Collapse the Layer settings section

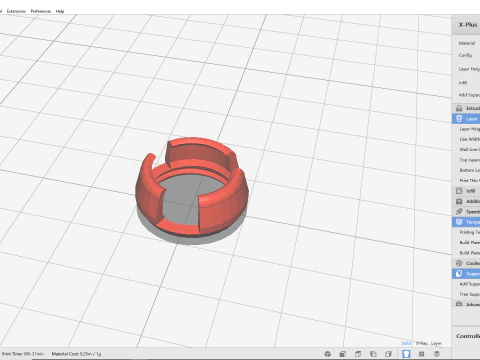point(466,119)
